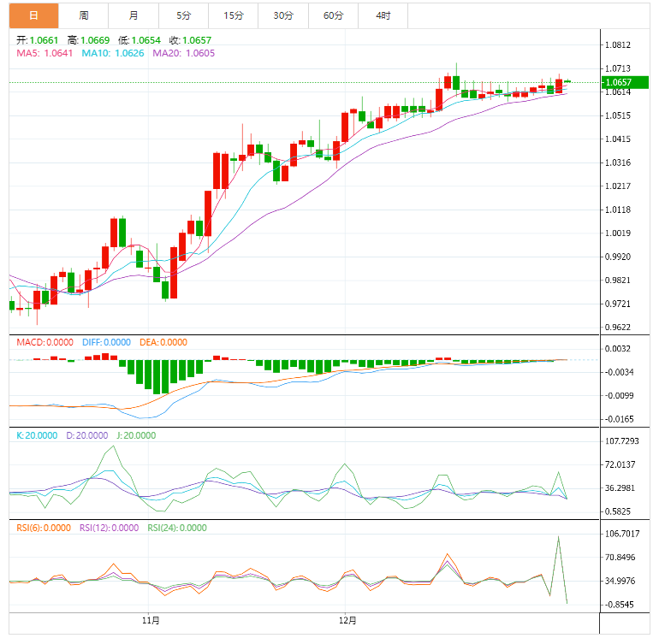Click the DEA value label
Screen dimensions: 659x644
pos(163,342)
